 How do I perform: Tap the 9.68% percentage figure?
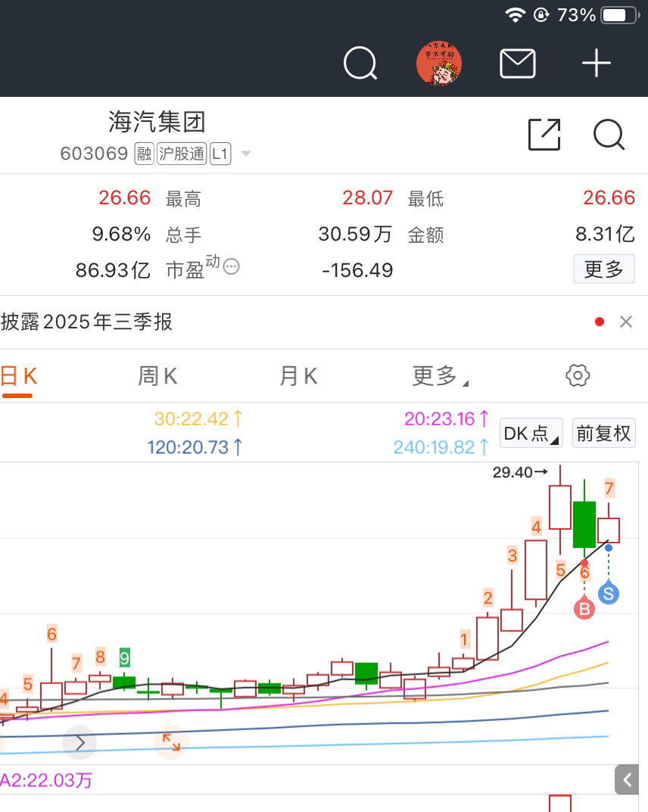point(121,234)
